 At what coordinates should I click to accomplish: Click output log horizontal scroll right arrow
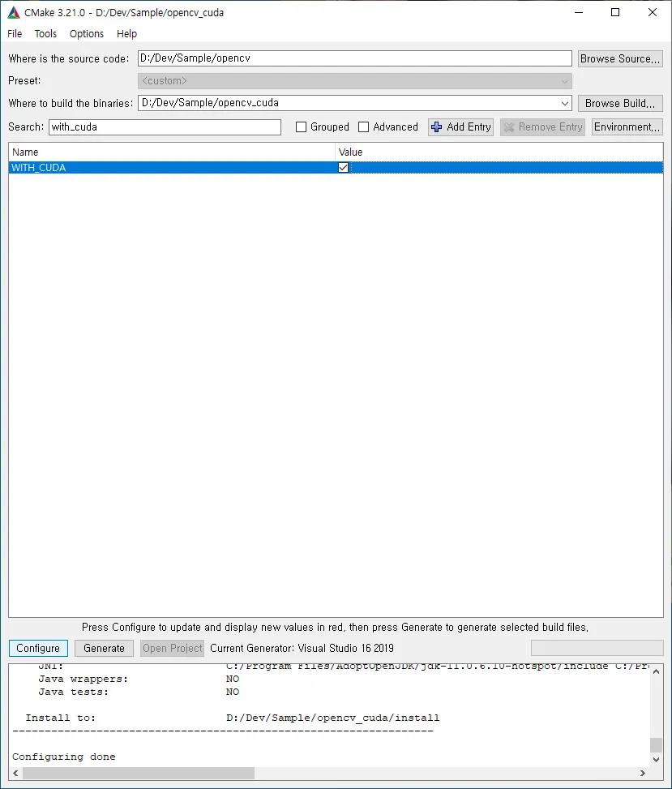[x=643, y=773]
